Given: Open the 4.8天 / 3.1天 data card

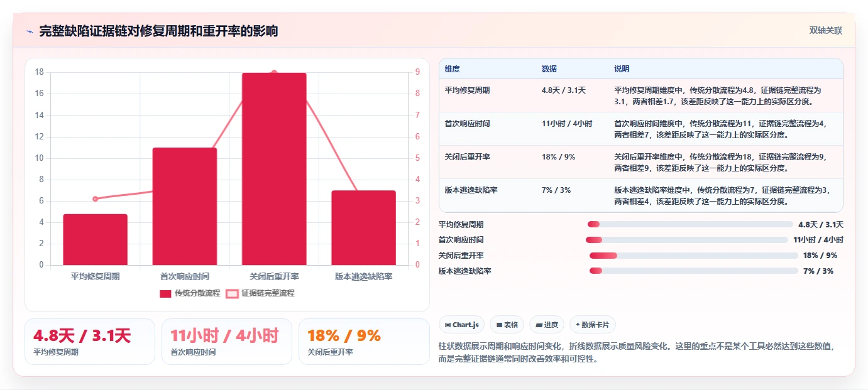Looking at the screenshot, I should (90, 342).
